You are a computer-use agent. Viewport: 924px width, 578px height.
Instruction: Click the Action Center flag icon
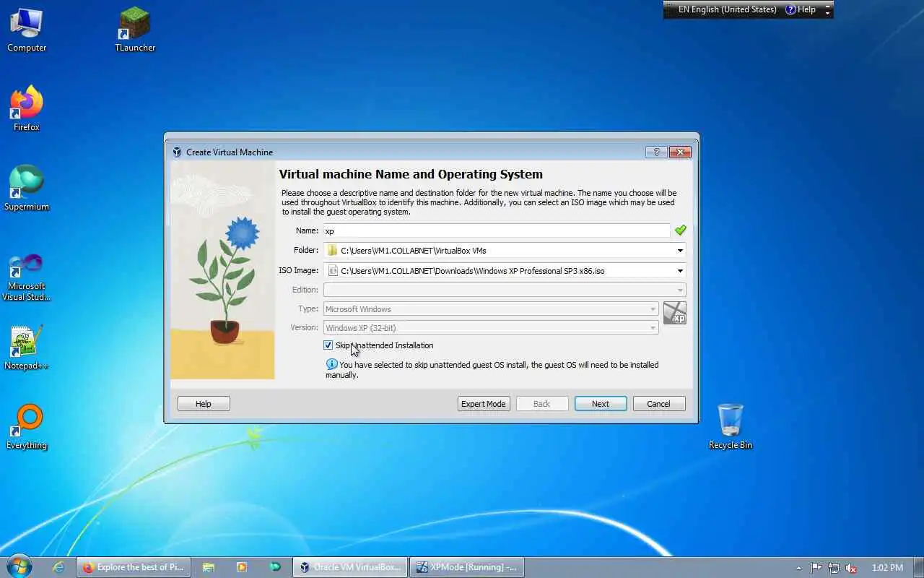816,568
